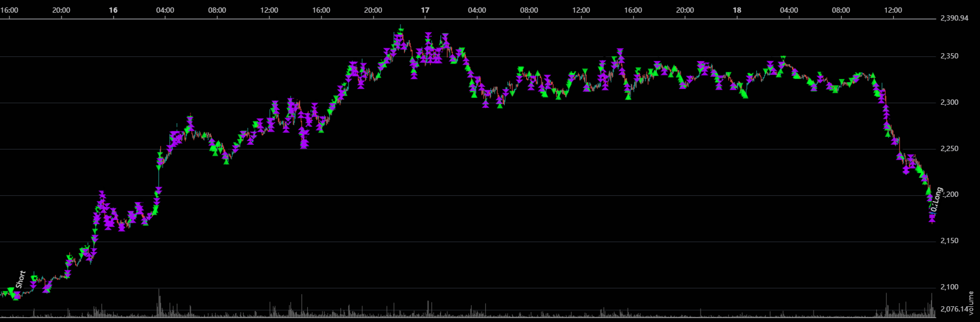
Task: Select the green arrow marker beside the Short label
Action: click(x=12, y=291)
